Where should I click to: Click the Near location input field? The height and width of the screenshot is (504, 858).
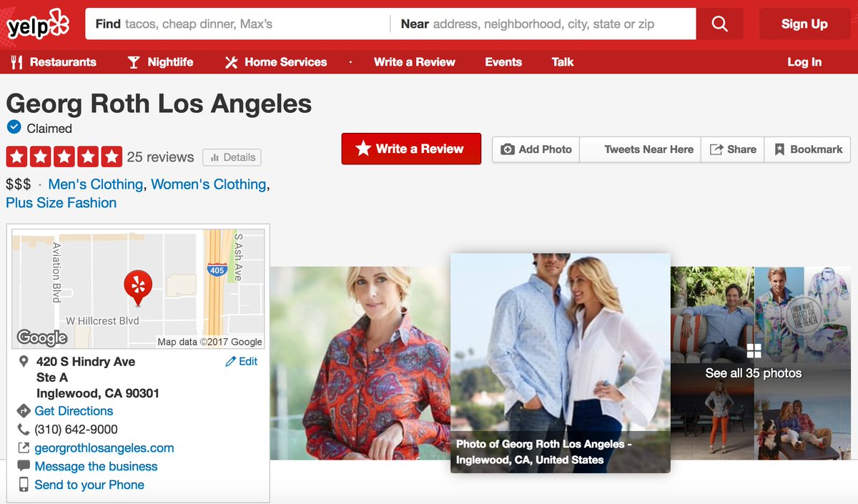coord(543,24)
